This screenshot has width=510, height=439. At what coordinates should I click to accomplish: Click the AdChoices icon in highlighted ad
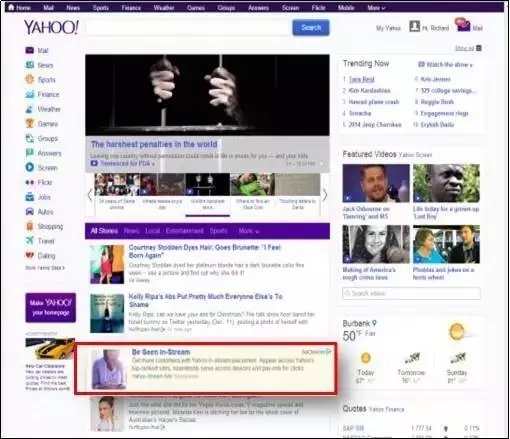coord(329,352)
